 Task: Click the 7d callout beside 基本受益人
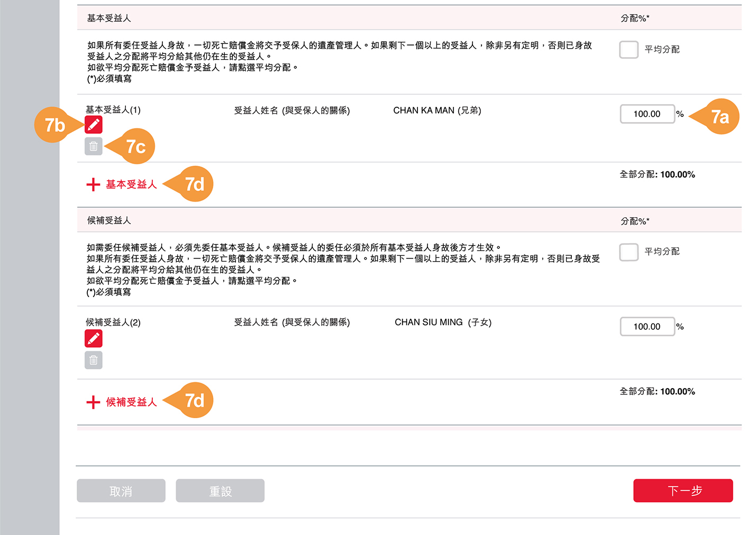coord(195,184)
